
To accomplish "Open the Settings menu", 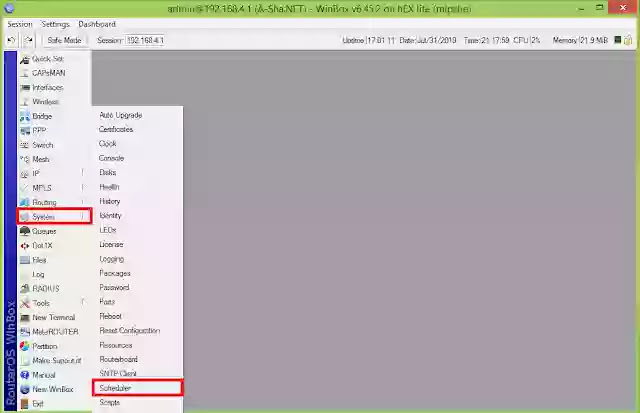I will coord(56,24).
